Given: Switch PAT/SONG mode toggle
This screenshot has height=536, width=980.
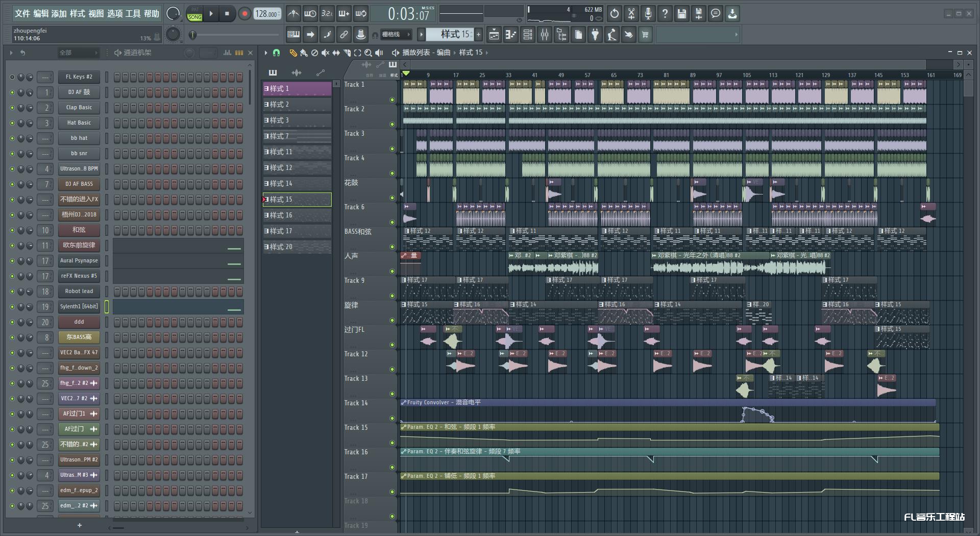Looking at the screenshot, I should [194, 14].
